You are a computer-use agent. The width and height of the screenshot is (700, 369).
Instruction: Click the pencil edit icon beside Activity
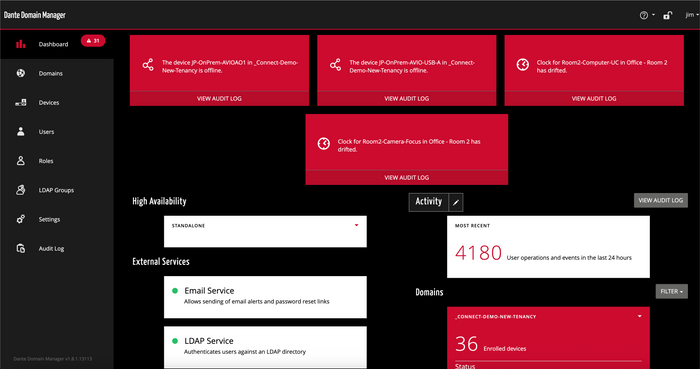tap(456, 202)
